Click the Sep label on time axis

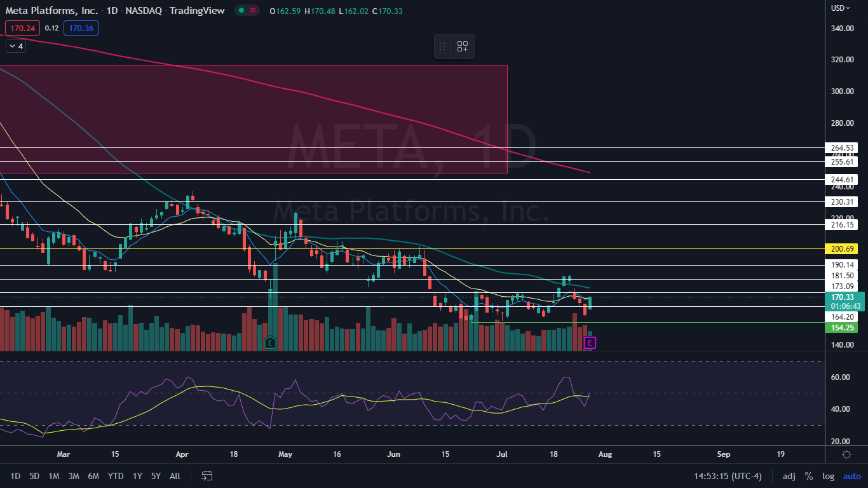(723, 454)
